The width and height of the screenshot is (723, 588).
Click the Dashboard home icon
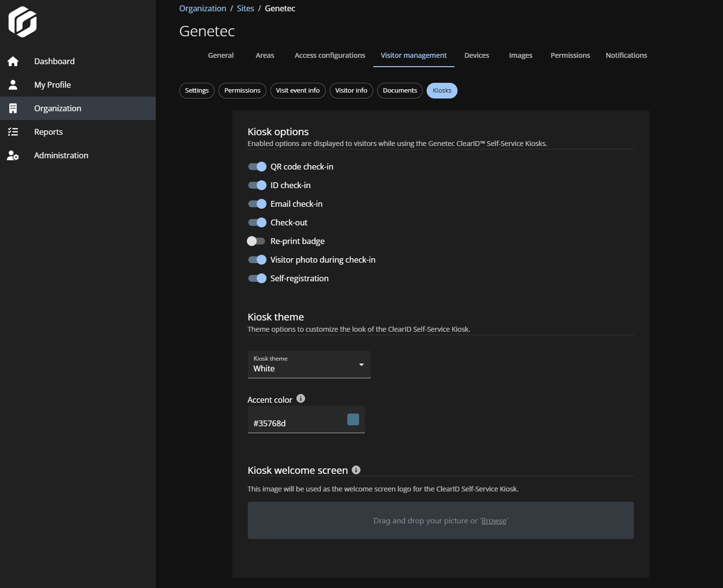click(x=13, y=61)
